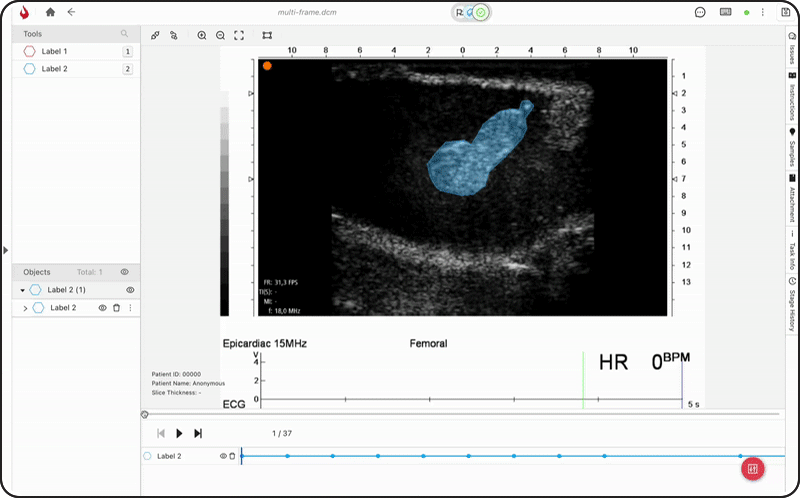Select Label 1 tool
The image size is (800, 498).
[55, 51]
